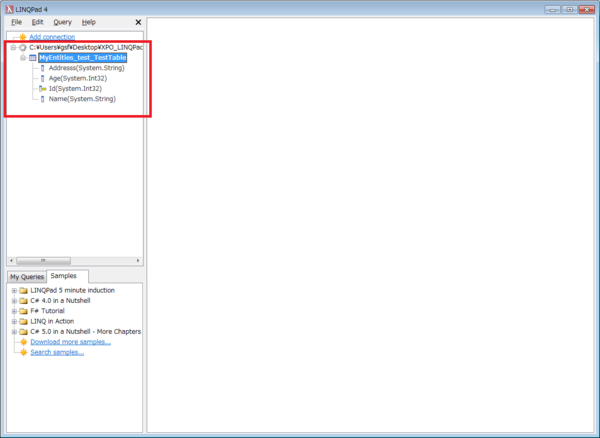This screenshot has width=600, height=438.
Task: Expand C# 4.0 in a Nutshell folder
Action: point(14,301)
